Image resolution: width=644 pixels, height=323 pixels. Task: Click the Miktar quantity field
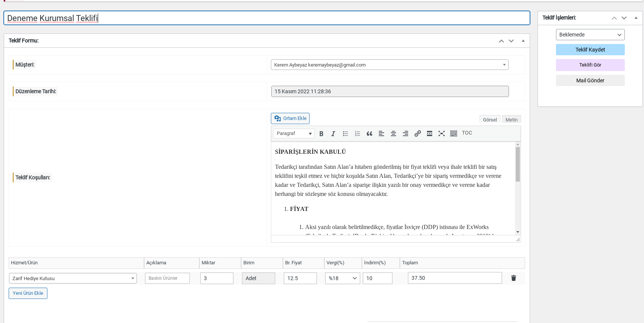click(x=217, y=278)
